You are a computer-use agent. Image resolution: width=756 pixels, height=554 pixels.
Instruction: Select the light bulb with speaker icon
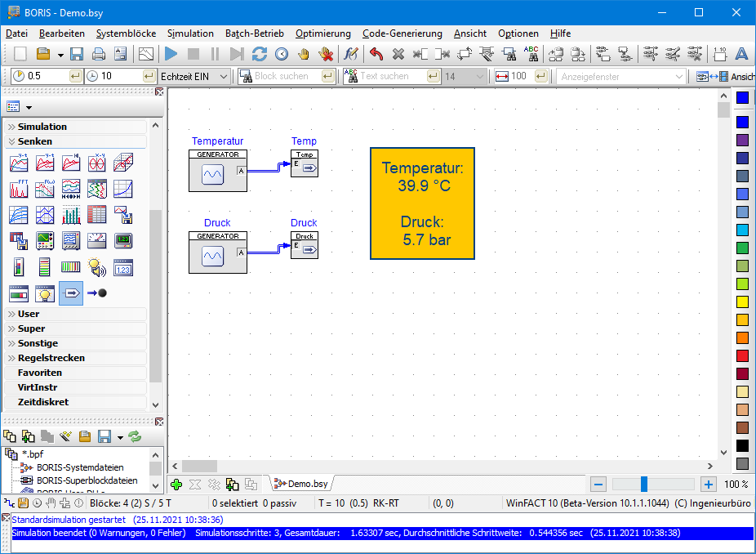(x=97, y=267)
